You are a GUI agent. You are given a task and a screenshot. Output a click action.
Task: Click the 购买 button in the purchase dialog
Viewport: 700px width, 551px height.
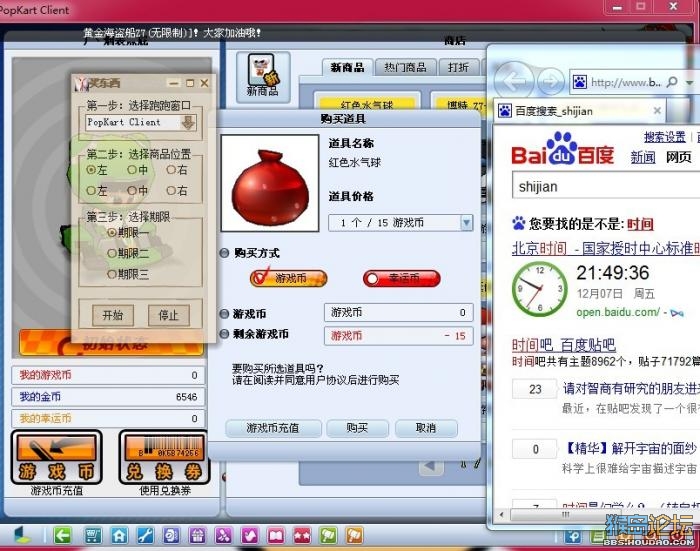click(357, 428)
